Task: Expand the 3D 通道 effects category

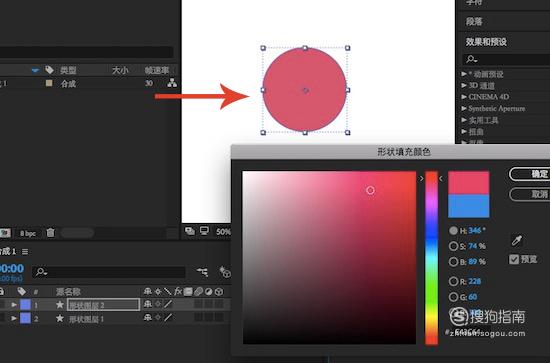Action: point(464,85)
